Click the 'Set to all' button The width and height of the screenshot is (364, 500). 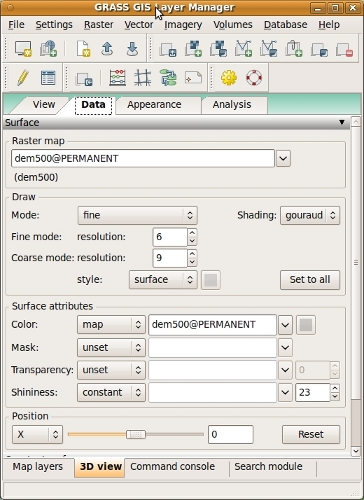pos(310,280)
